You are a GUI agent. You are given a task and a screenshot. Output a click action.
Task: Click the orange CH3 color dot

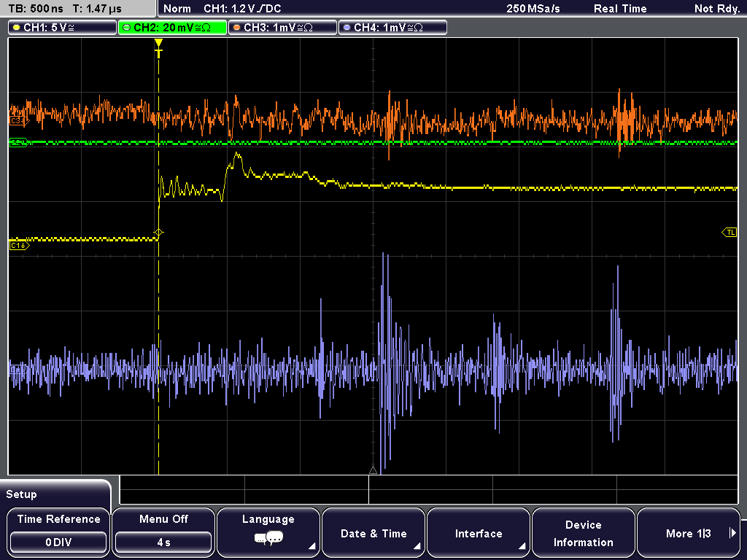coord(237,28)
